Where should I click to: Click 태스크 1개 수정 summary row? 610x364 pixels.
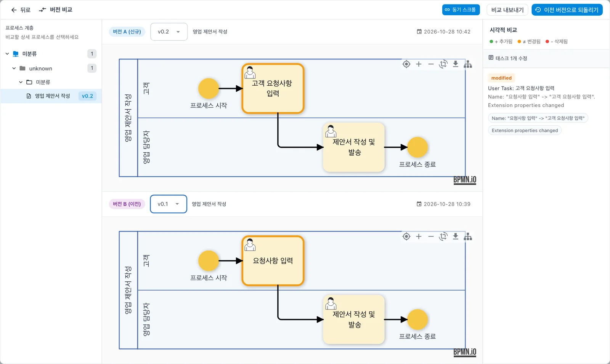click(546, 58)
